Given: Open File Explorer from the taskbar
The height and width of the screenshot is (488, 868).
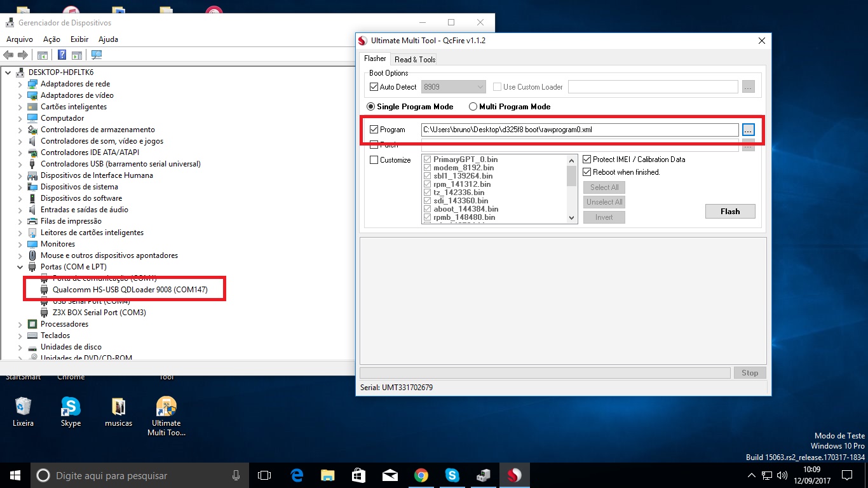Looking at the screenshot, I should [x=327, y=475].
